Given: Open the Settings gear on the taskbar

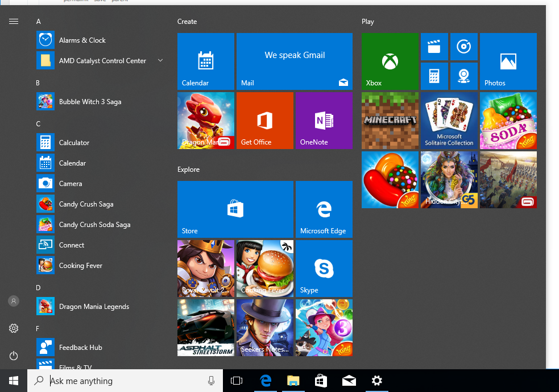Looking at the screenshot, I should (x=377, y=381).
